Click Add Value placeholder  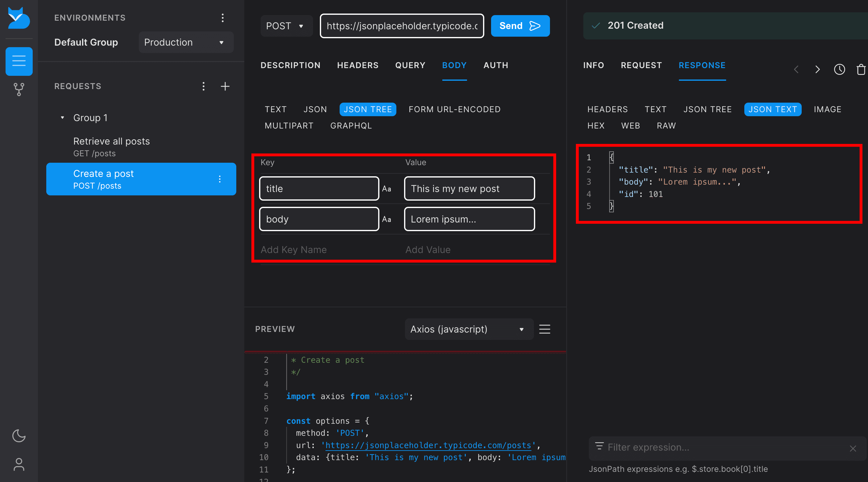coord(428,250)
